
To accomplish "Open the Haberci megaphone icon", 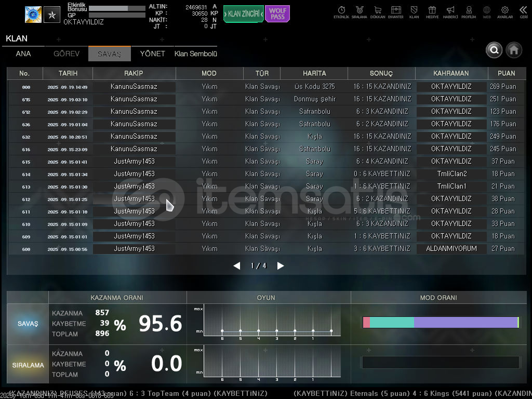I will 450,11.
